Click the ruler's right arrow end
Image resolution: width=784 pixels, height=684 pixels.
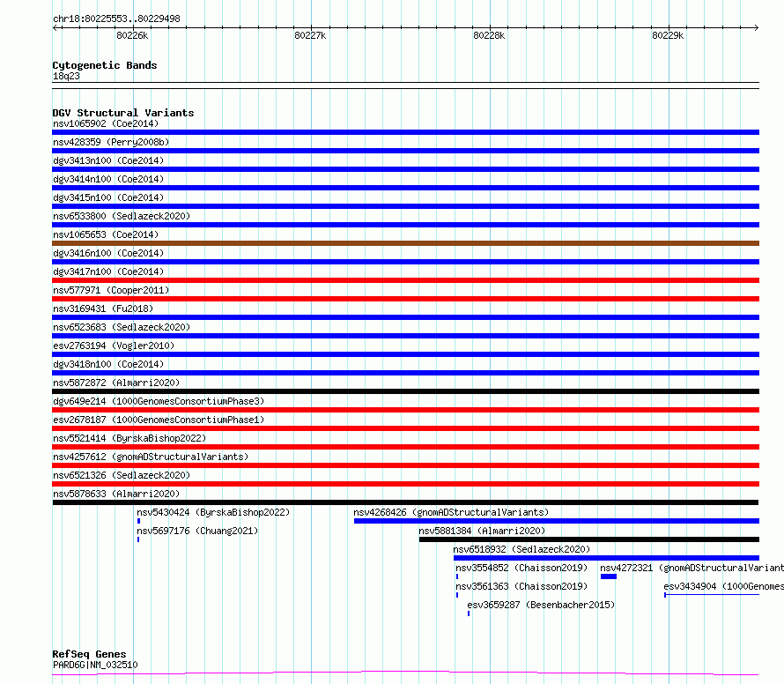pyautogui.click(x=756, y=28)
